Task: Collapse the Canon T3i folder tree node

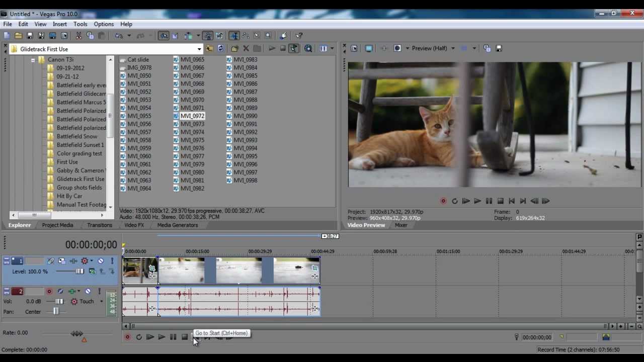Action: 33,60
